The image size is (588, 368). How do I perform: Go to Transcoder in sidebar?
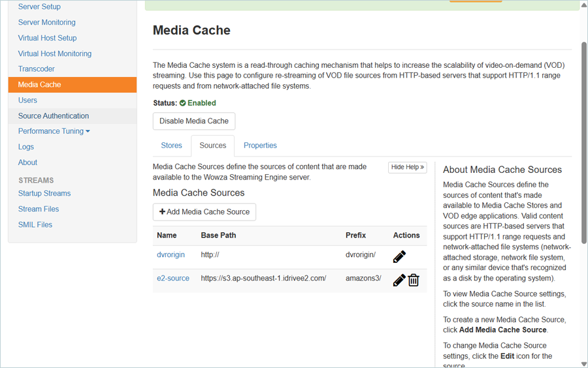pos(37,69)
